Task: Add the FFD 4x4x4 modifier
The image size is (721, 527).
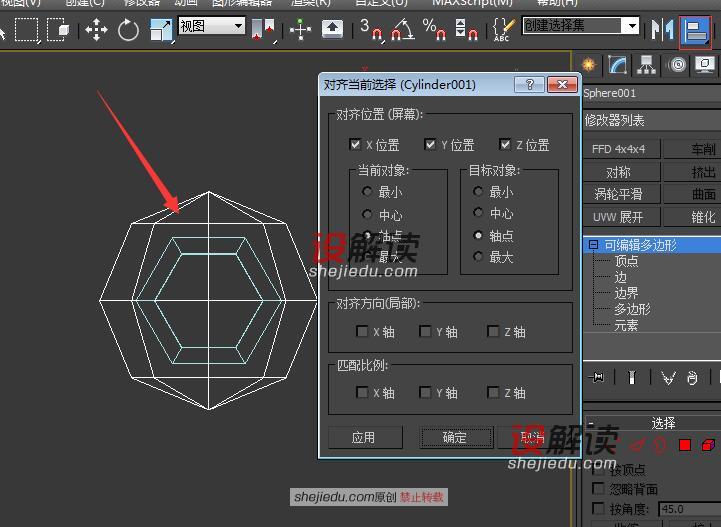Action: point(621,149)
